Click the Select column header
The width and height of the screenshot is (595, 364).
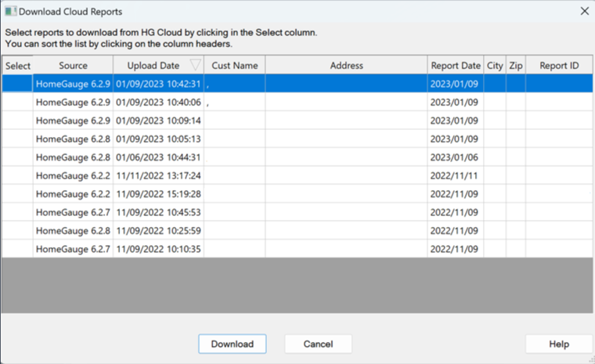(x=17, y=66)
